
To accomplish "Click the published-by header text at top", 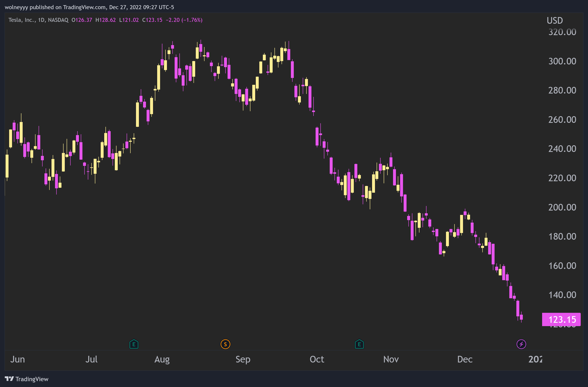I will click(89, 7).
